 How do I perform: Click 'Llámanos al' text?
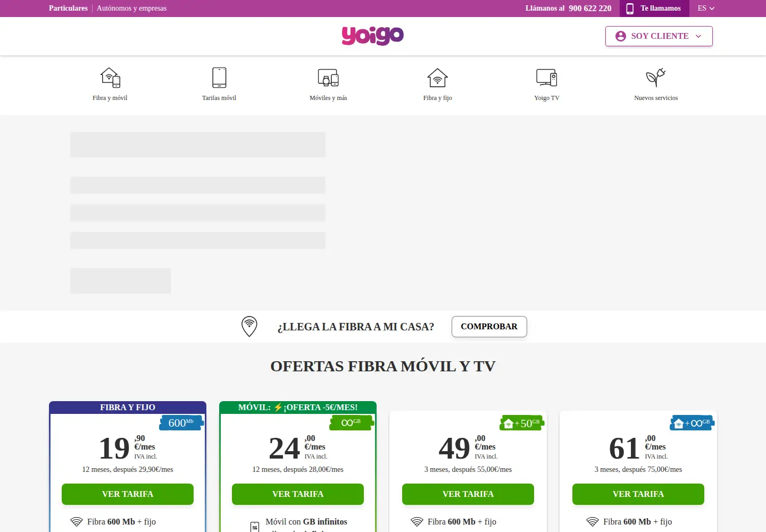point(545,9)
